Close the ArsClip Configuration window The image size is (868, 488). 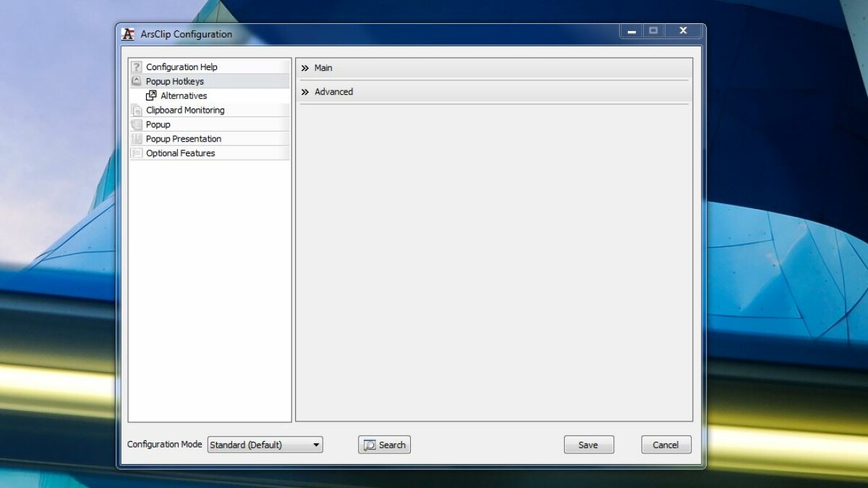pos(683,32)
